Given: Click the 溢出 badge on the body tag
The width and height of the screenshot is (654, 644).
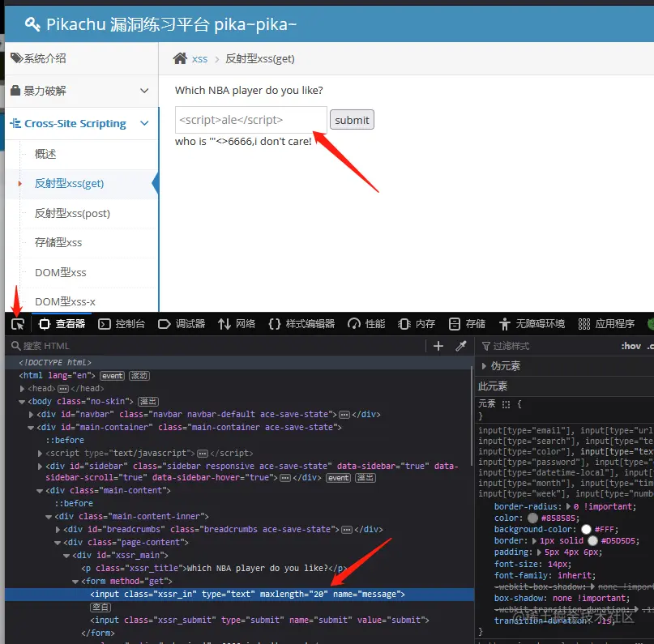Looking at the screenshot, I should coord(148,402).
